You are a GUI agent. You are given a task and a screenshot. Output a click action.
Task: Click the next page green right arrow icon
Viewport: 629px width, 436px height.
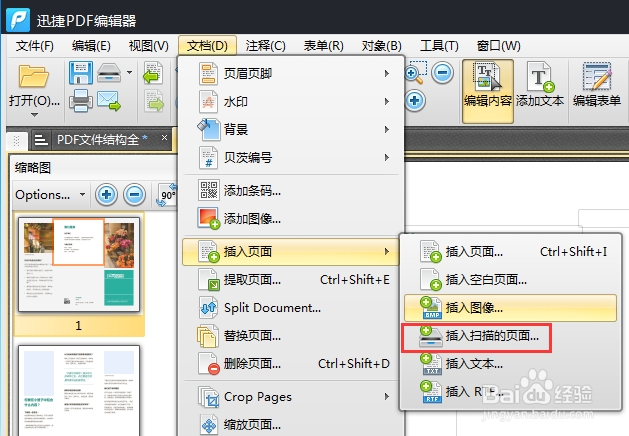(154, 101)
